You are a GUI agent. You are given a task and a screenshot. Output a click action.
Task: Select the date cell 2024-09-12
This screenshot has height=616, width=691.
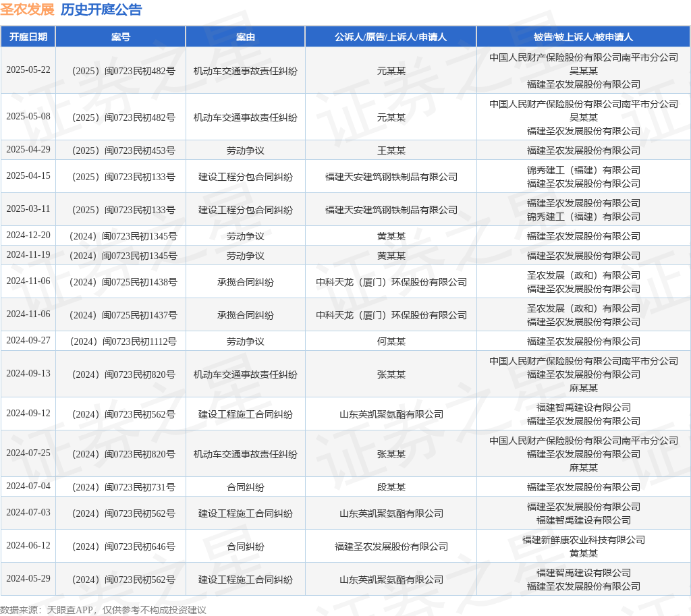[28, 414]
